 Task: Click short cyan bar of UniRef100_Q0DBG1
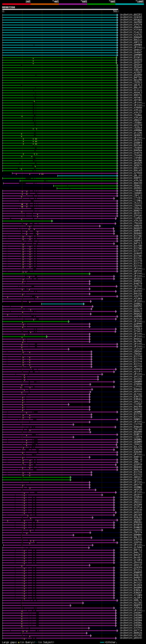click(x=63, y=304)
